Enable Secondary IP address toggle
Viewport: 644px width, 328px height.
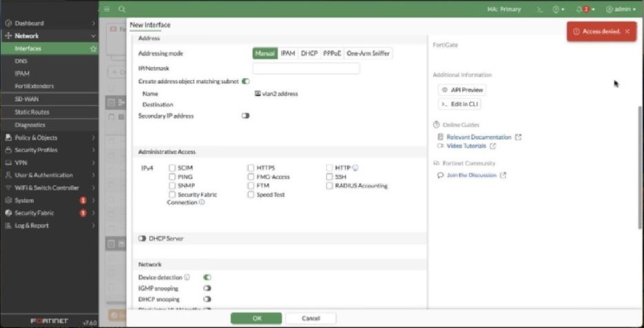click(245, 116)
